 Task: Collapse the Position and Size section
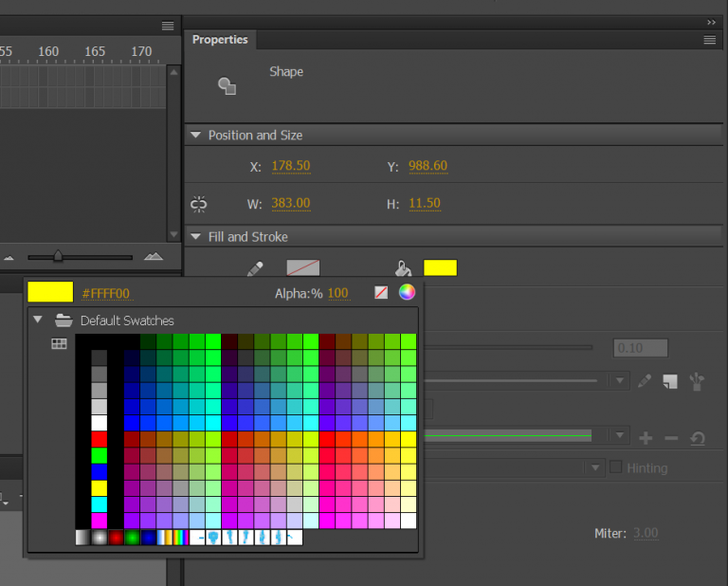click(196, 136)
